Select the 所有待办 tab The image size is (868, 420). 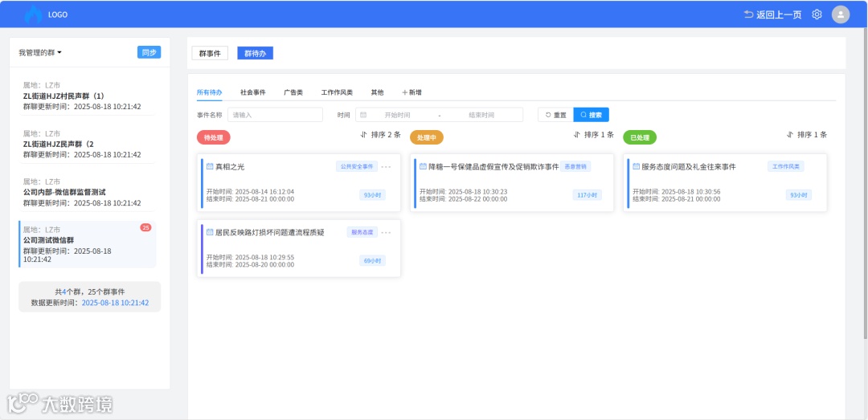(209, 92)
